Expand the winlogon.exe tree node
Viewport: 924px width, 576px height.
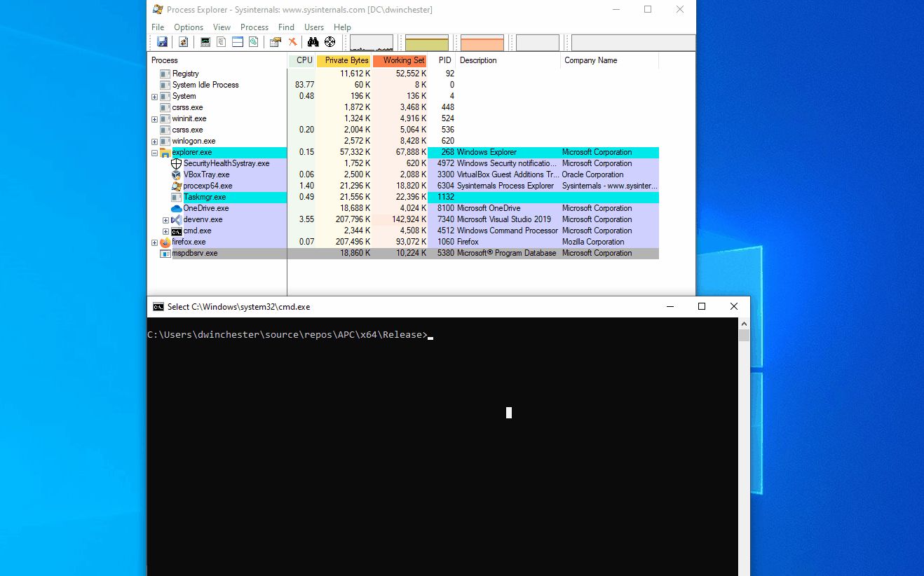click(154, 142)
